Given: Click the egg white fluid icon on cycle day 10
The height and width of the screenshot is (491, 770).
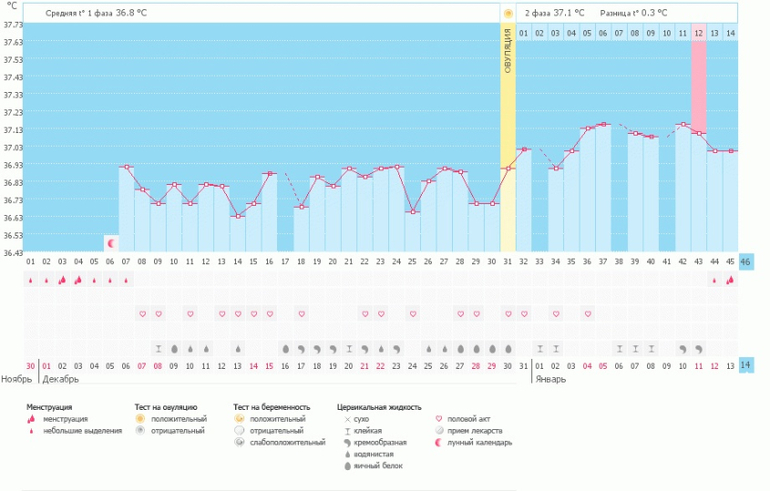Looking at the screenshot, I should click(174, 349).
